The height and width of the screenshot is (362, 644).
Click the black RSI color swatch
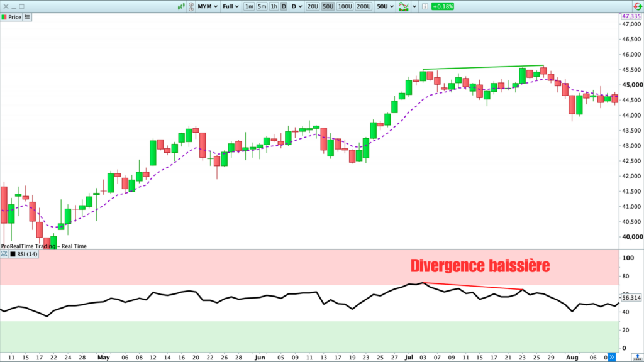pyautogui.click(x=13, y=254)
